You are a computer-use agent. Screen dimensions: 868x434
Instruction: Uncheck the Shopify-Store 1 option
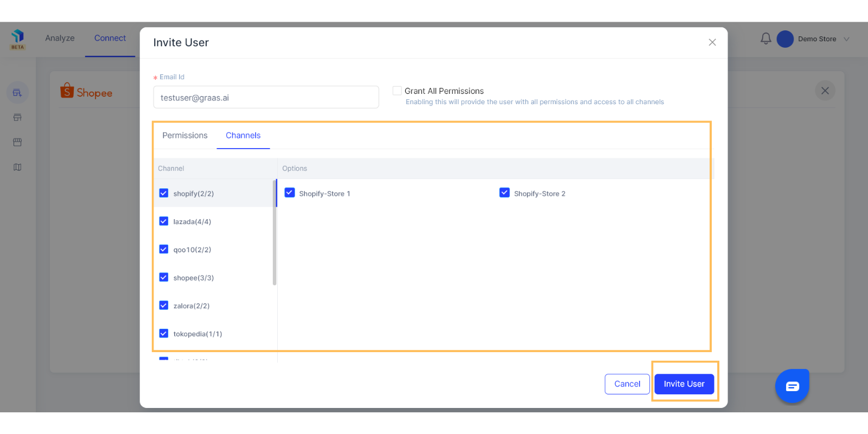[x=290, y=193]
